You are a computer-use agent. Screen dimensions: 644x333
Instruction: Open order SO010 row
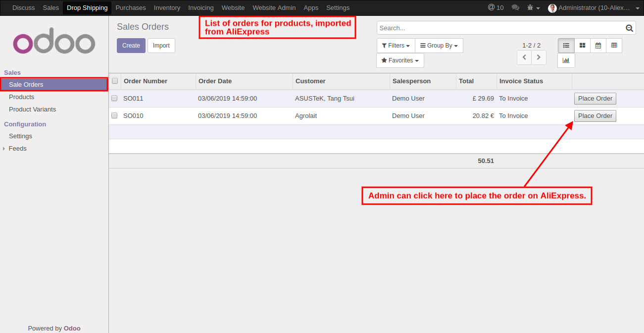(376, 116)
